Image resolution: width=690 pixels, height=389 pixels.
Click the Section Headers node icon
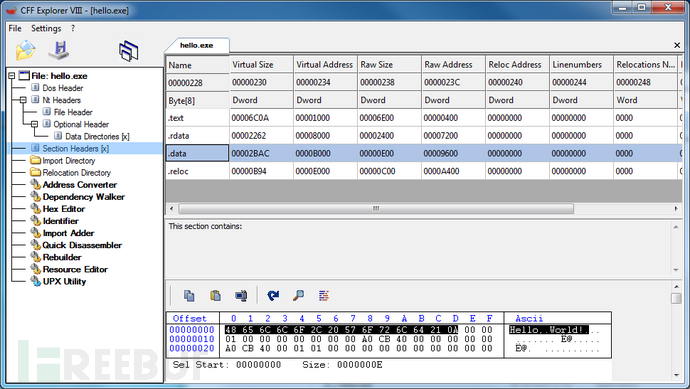35,148
